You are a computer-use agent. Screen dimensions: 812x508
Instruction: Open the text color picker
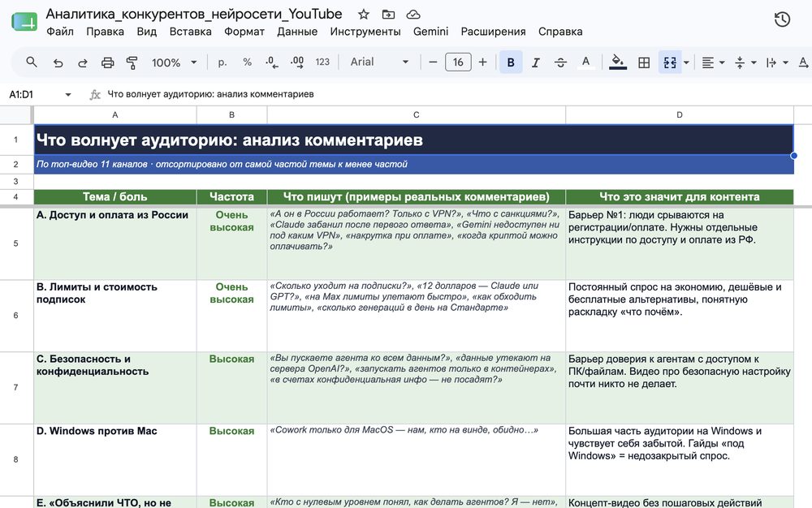click(585, 62)
